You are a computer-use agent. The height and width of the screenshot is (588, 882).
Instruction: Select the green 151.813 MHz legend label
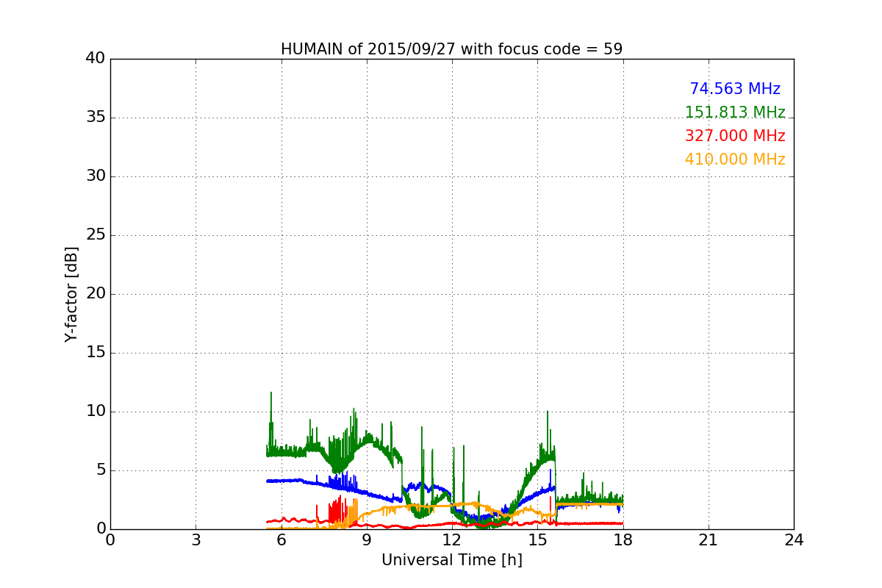pyautogui.click(x=735, y=112)
